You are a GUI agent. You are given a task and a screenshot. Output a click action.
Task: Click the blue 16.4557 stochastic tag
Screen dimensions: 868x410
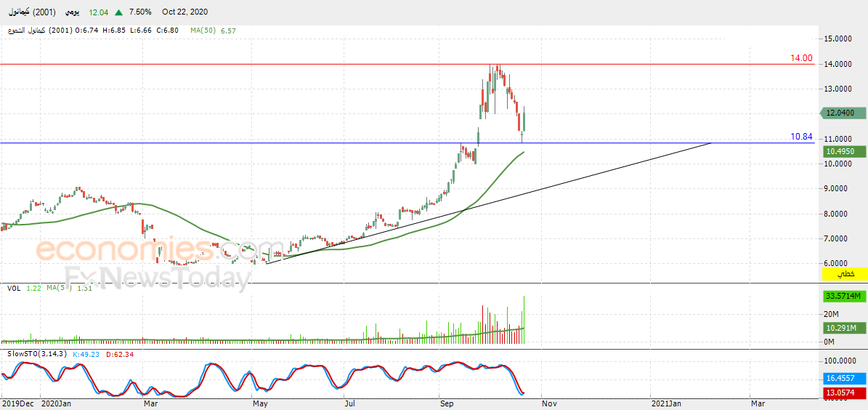[x=844, y=379]
